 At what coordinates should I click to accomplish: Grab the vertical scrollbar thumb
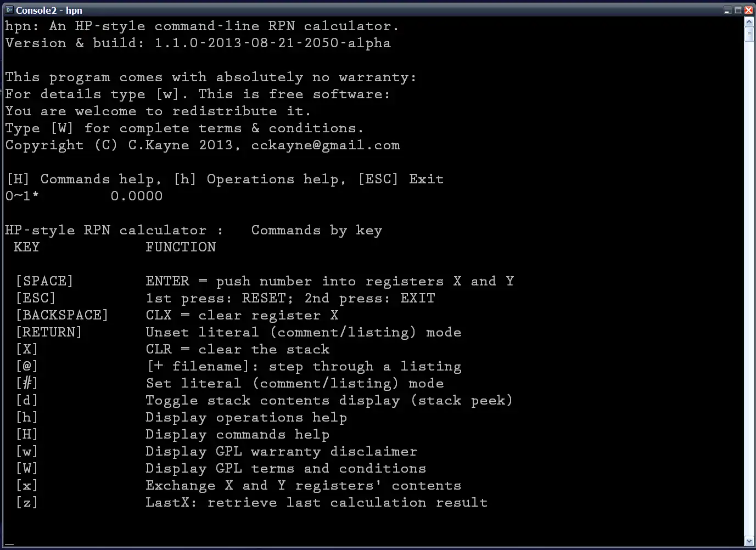coord(749,34)
